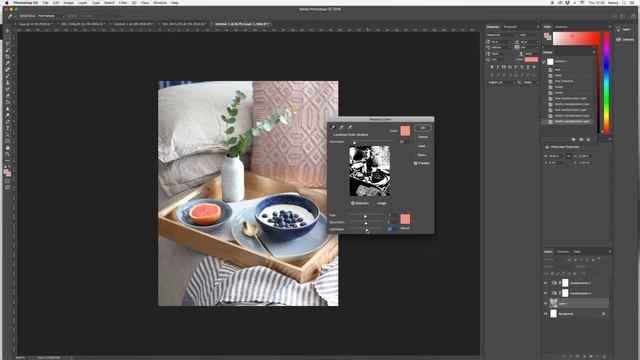Click Cancel in the Replace Color dialog

pos(422,137)
